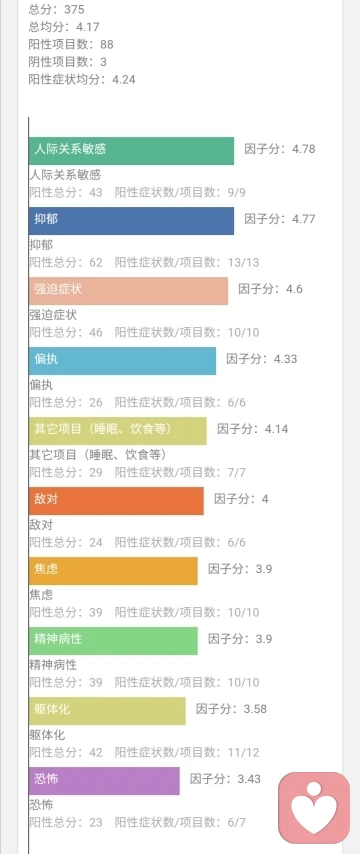Select the green 精神病性 bar
The image size is (360, 854).
(113, 641)
